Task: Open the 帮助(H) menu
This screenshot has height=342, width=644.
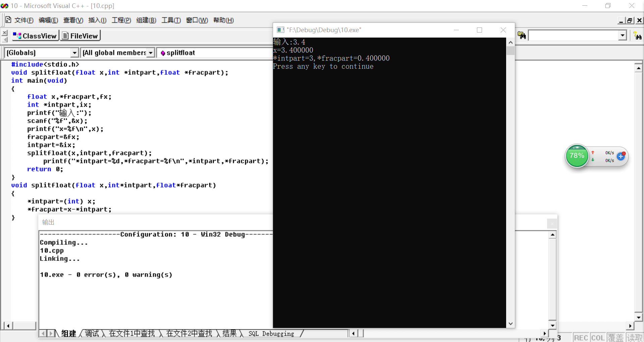Action: pos(223,20)
